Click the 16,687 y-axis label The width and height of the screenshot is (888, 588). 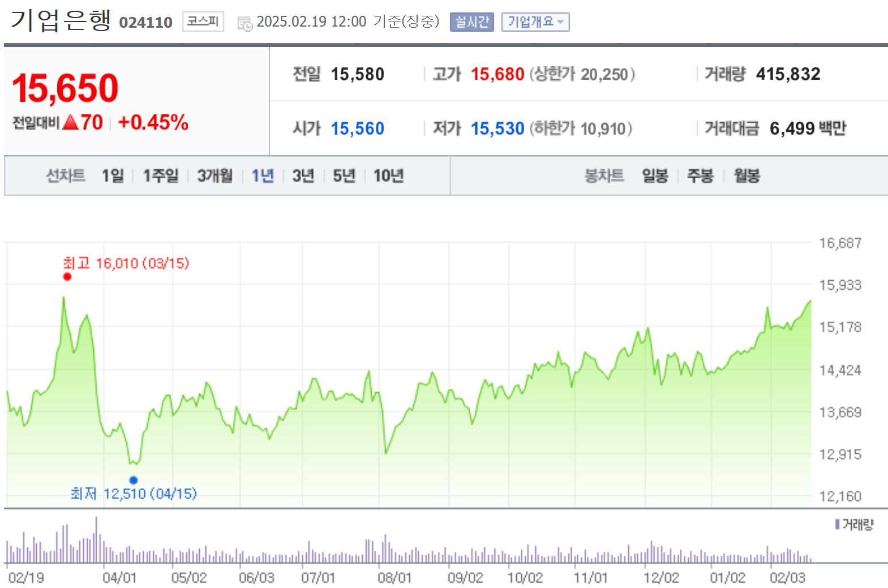click(x=840, y=243)
